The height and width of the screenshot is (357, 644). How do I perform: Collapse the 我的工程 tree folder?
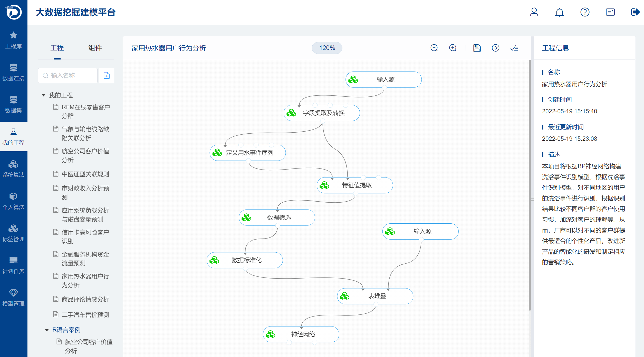pyautogui.click(x=44, y=95)
